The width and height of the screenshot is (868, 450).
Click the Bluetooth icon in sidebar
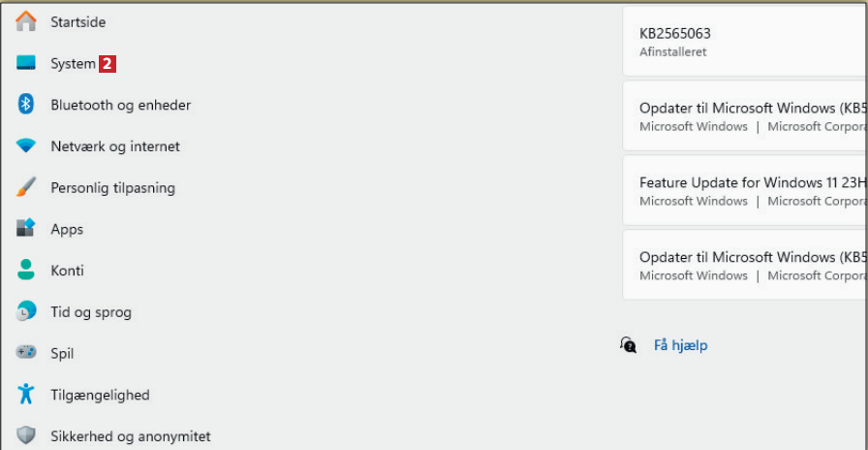[26, 105]
